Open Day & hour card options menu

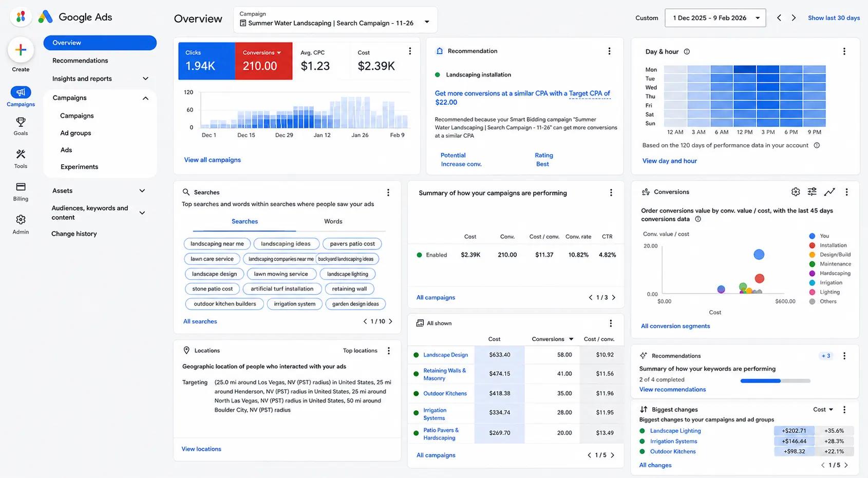pyautogui.click(x=844, y=51)
